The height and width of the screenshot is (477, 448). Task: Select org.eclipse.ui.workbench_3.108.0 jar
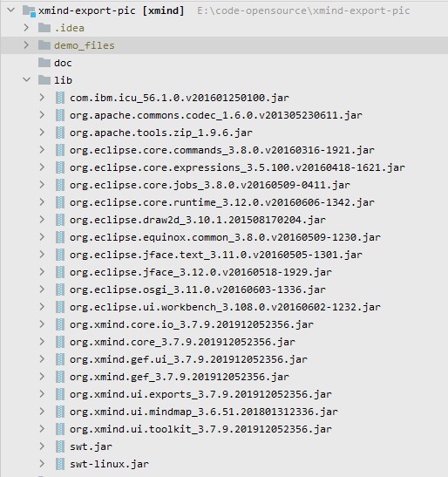[x=225, y=307]
